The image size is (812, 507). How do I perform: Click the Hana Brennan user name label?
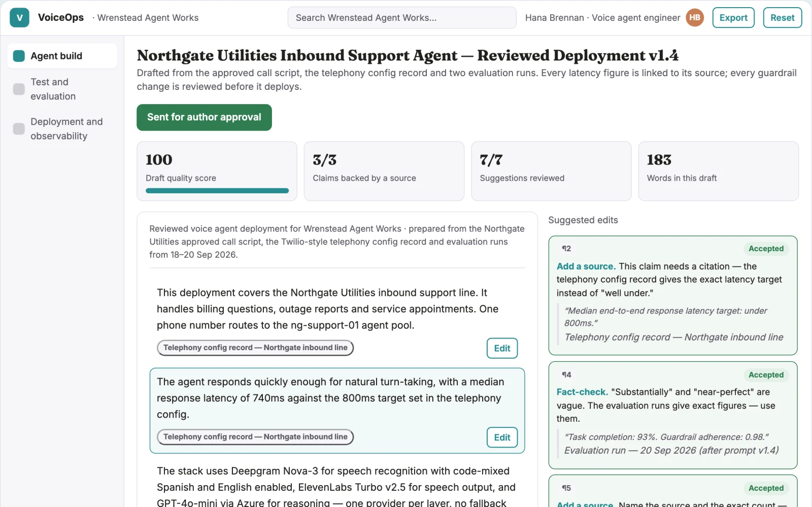pyautogui.click(x=602, y=18)
